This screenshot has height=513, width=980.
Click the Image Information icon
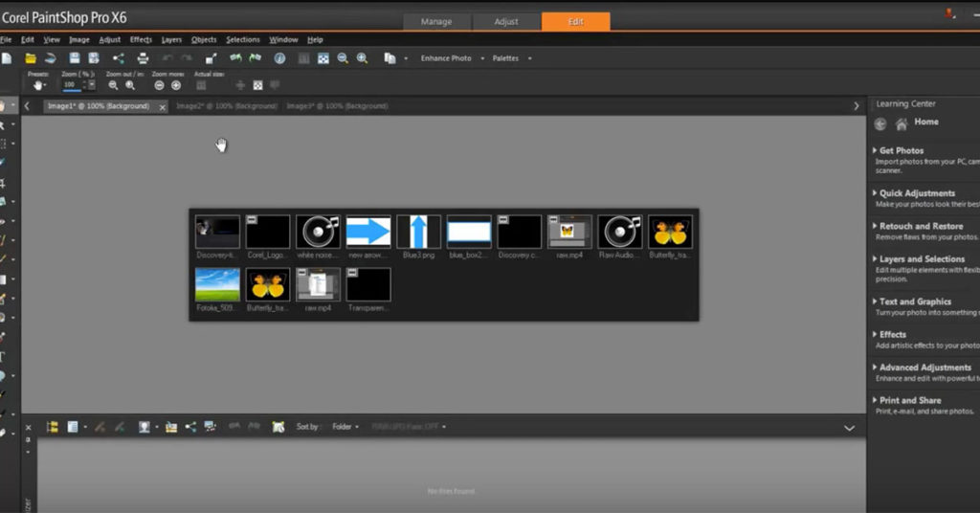(279, 58)
